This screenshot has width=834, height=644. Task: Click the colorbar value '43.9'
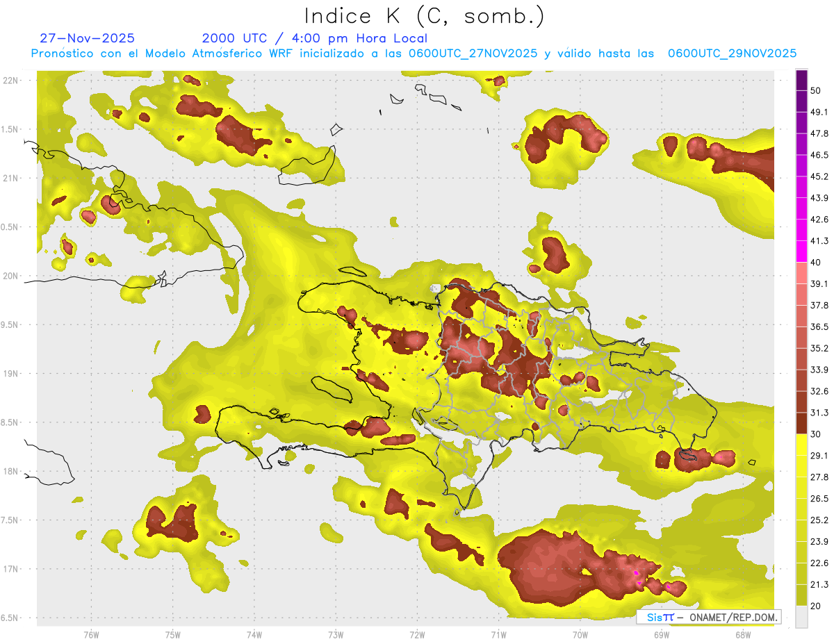tap(819, 198)
